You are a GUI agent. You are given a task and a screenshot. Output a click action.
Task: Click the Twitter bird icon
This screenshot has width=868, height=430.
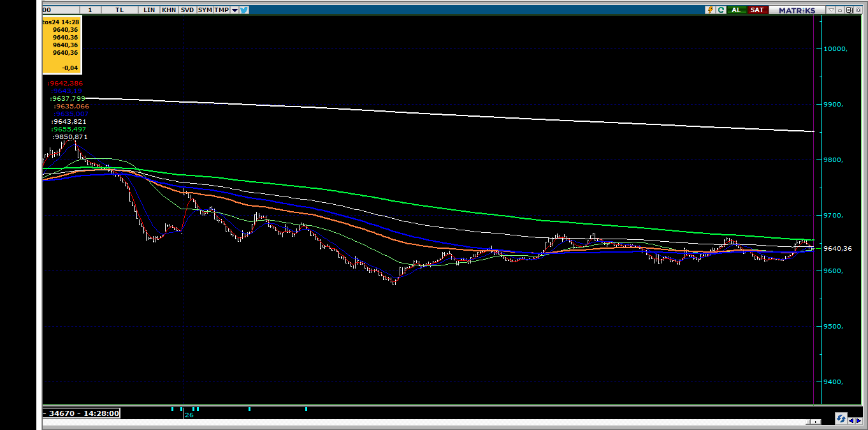[x=244, y=10]
